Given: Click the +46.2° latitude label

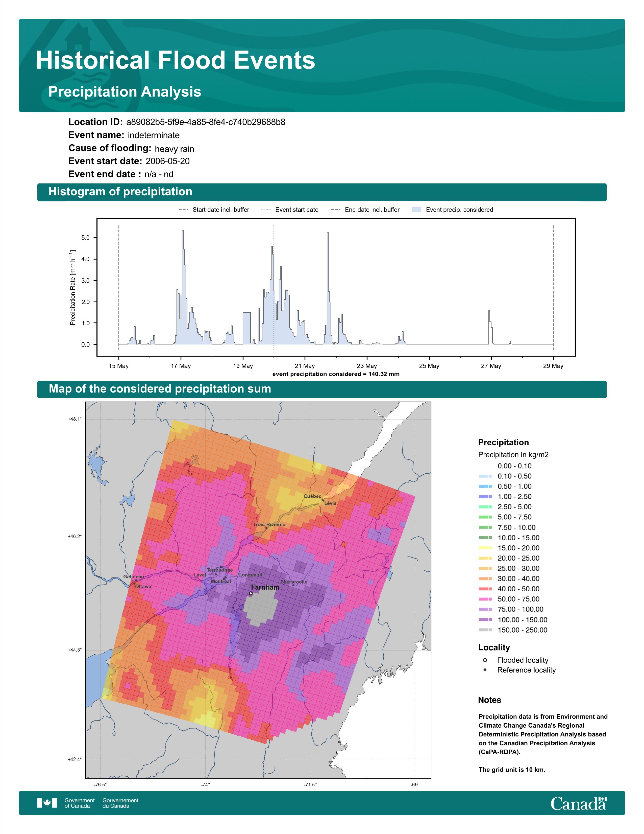Looking at the screenshot, I should [75, 537].
